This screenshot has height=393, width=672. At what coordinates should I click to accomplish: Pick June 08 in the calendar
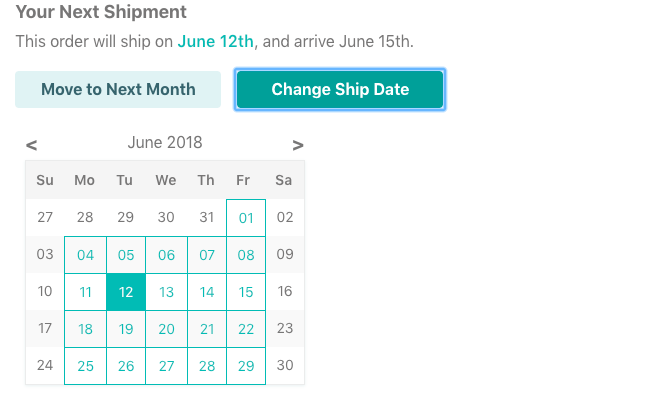pos(246,255)
